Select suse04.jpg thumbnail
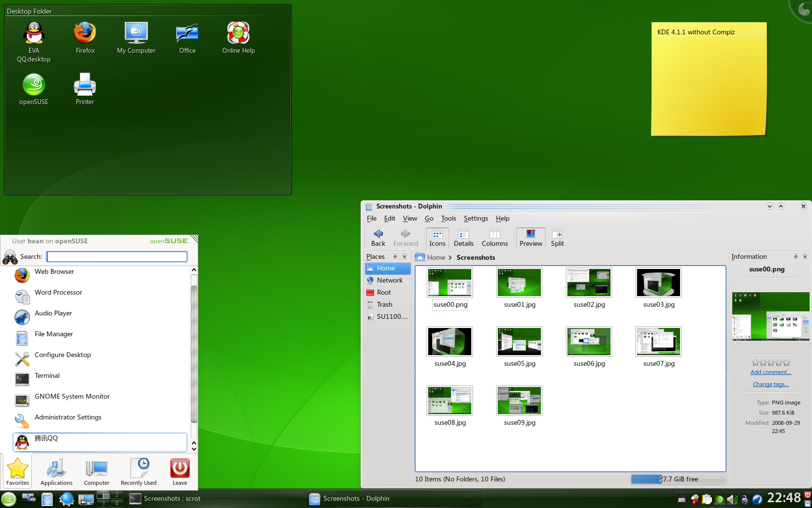Screen dimensions: 812x508 click(x=450, y=342)
